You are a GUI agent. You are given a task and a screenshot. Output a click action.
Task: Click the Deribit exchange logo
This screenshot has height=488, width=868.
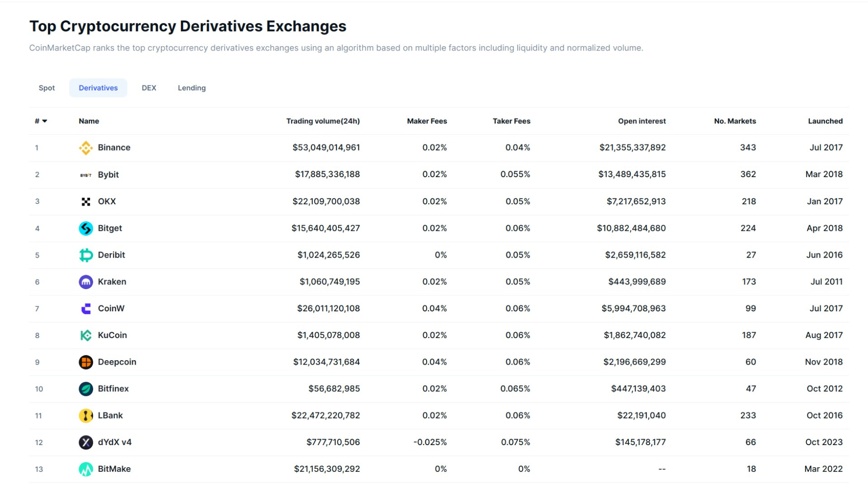point(85,255)
